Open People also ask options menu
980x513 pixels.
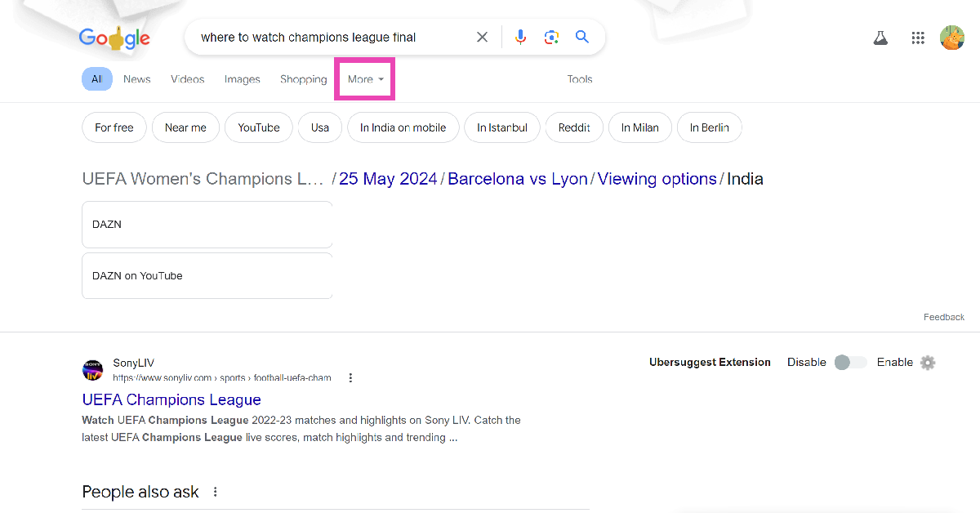point(216,492)
